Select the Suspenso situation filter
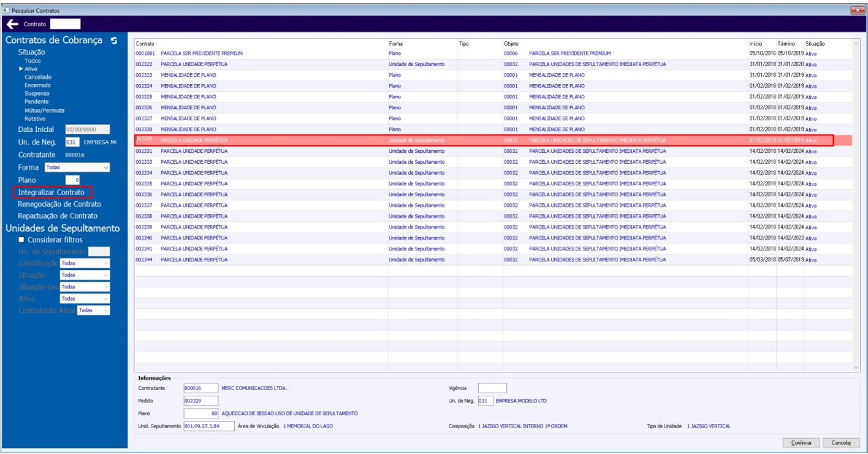Image resolution: width=868 pixels, height=454 pixels. 37,93
